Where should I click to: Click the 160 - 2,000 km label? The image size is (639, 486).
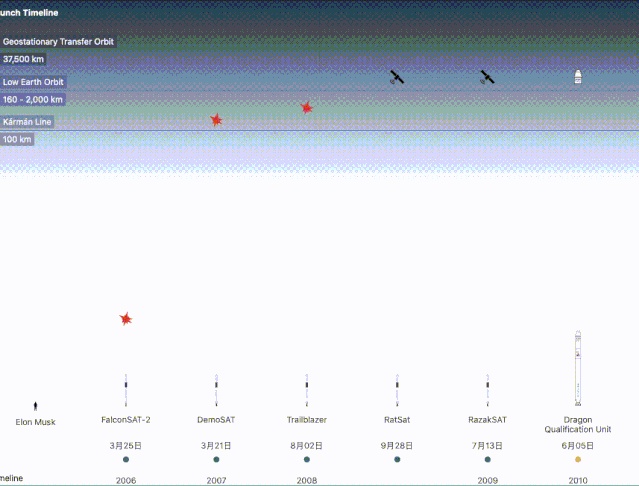[x=33, y=99]
